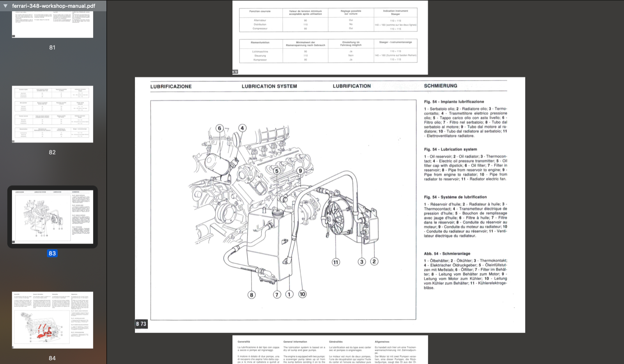The width and height of the screenshot is (624, 364).
Task: Click callout 11 below the radiator fan
Action: pos(336,262)
